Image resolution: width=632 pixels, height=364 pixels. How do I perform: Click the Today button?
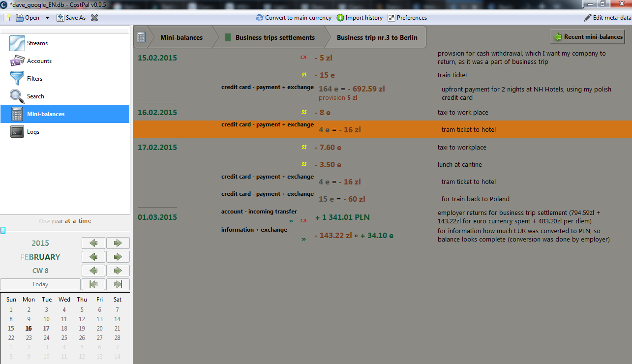(x=40, y=284)
